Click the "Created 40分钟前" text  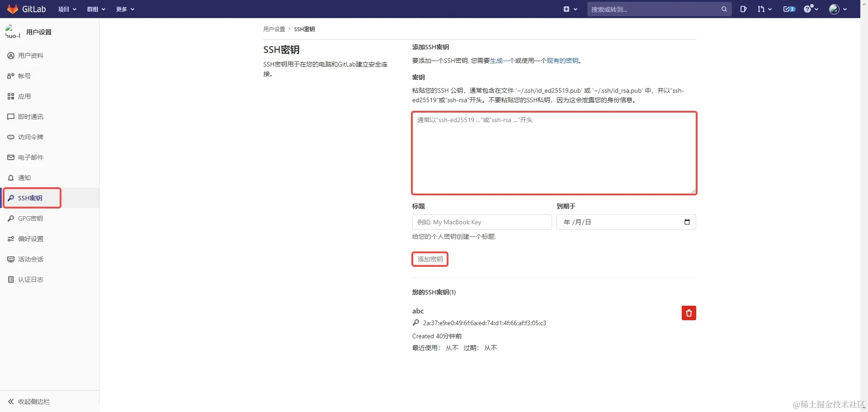(x=437, y=336)
